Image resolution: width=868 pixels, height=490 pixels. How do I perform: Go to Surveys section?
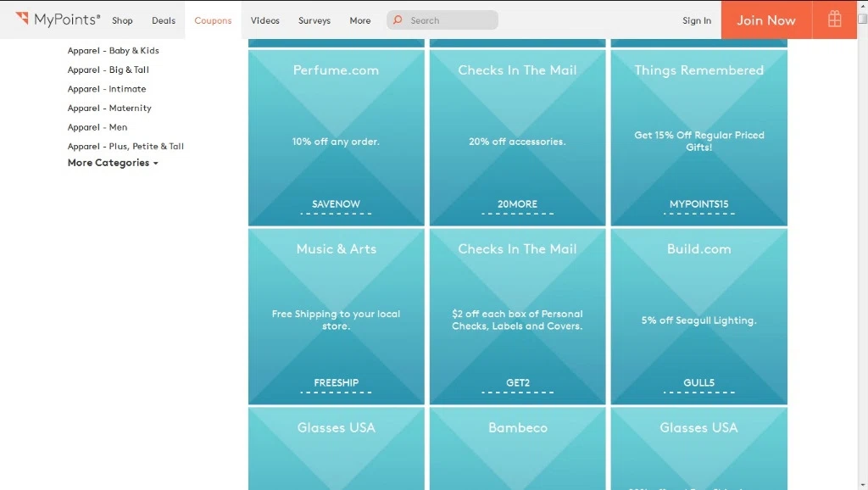click(314, 20)
